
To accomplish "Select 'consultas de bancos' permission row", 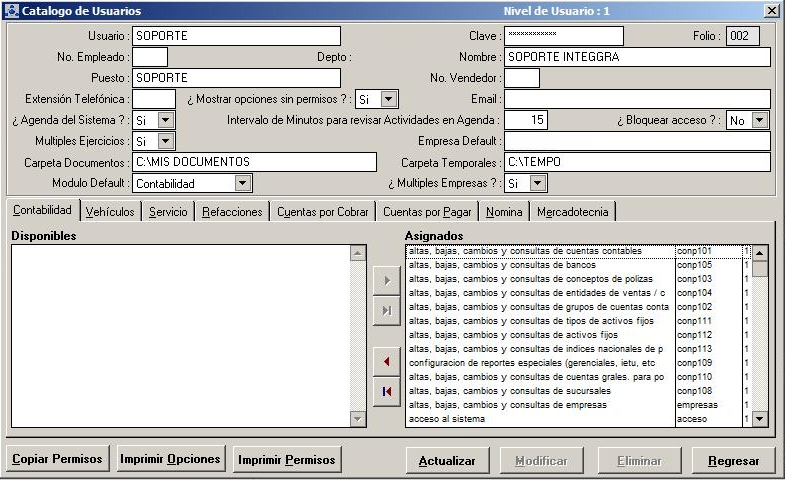I will 540,265.
